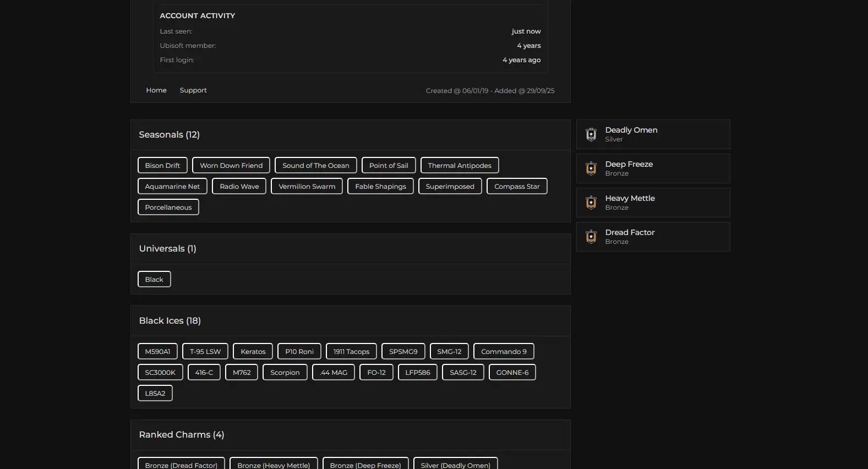Click the M590A1 Black Ice tag
Viewport: 868px width, 469px height.
tap(157, 352)
